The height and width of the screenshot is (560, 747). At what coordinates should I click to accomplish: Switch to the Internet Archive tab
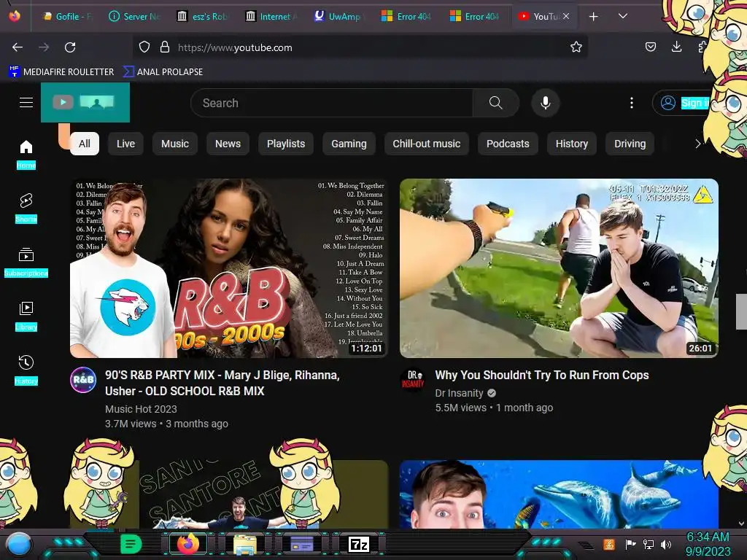(x=272, y=17)
